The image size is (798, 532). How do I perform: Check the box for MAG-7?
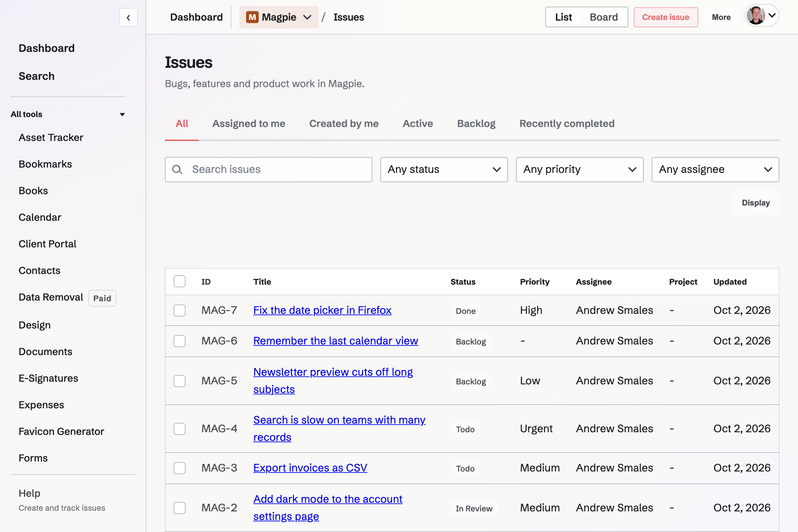(x=180, y=311)
